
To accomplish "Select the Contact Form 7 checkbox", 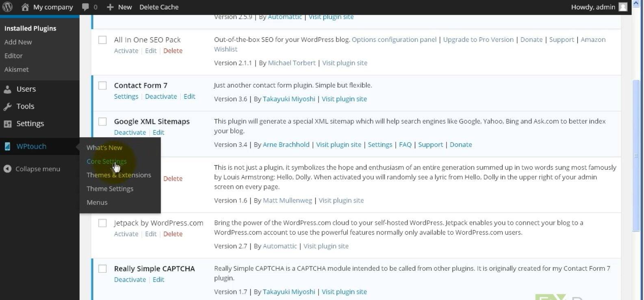I will pos(103,86).
